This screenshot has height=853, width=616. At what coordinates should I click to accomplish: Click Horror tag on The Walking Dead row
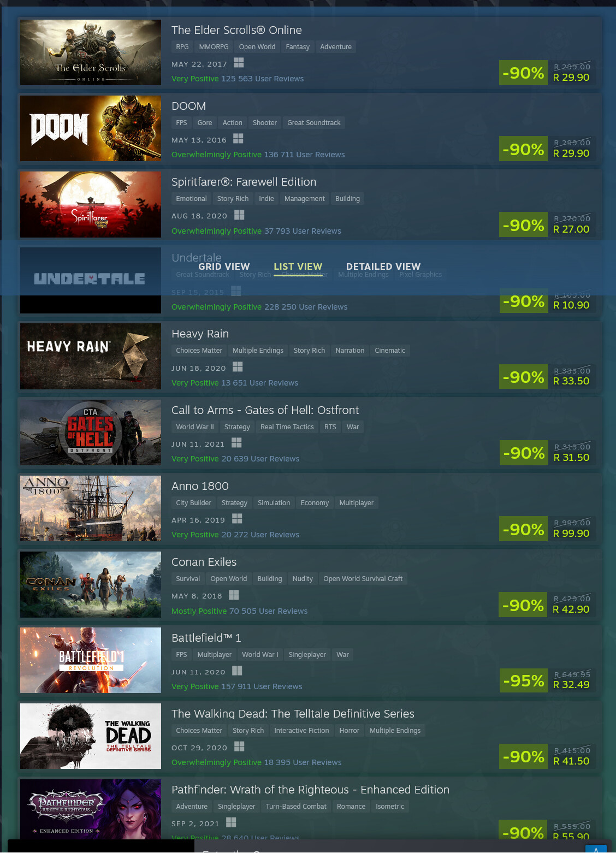pyautogui.click(x=350, y=731)
